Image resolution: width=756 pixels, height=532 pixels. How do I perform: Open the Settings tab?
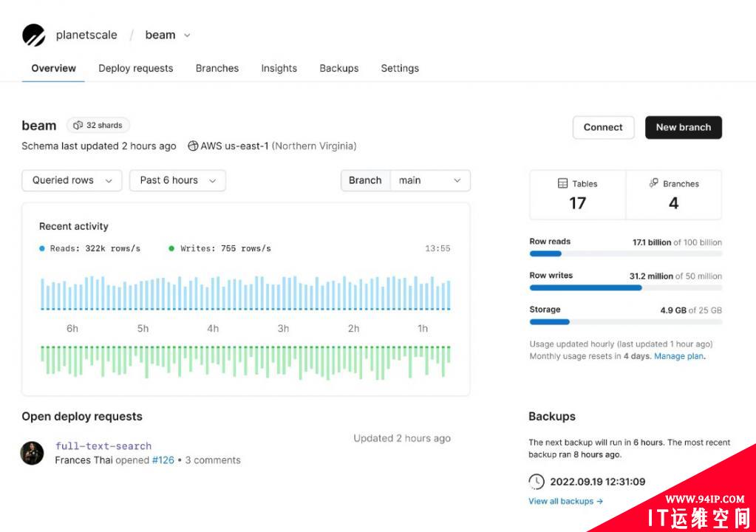pos(400,69)
